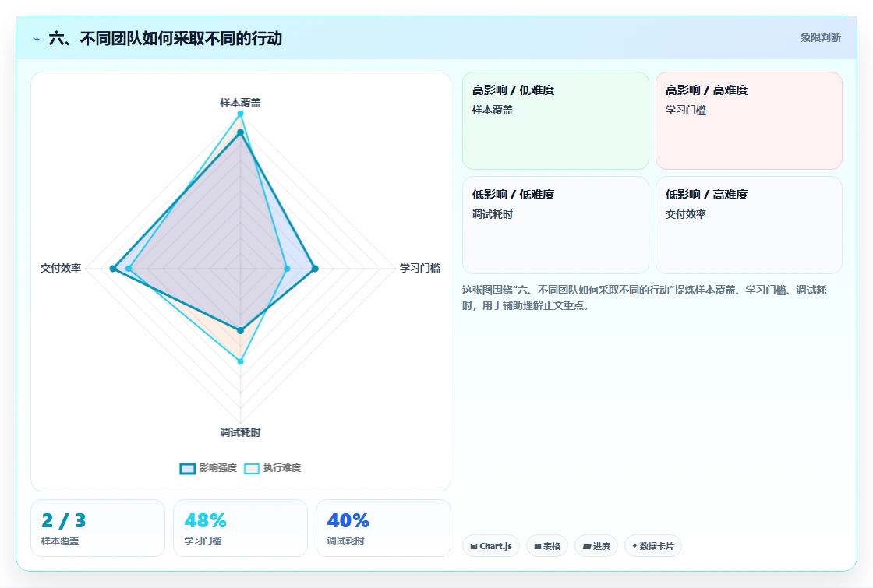
Task: Select the 高影响 / 低难度 quadrant card
Action: coord(556,121)
